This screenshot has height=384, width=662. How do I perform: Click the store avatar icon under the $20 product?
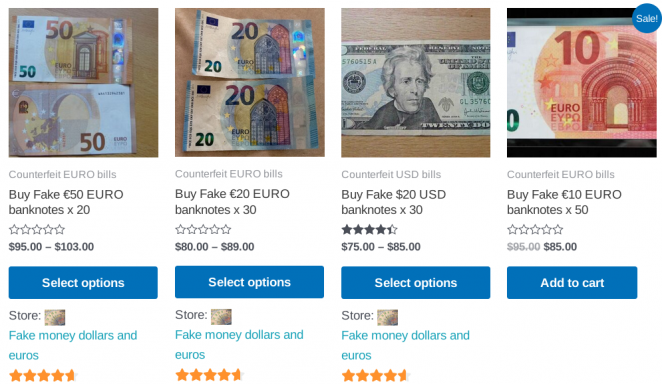point(388,317)
